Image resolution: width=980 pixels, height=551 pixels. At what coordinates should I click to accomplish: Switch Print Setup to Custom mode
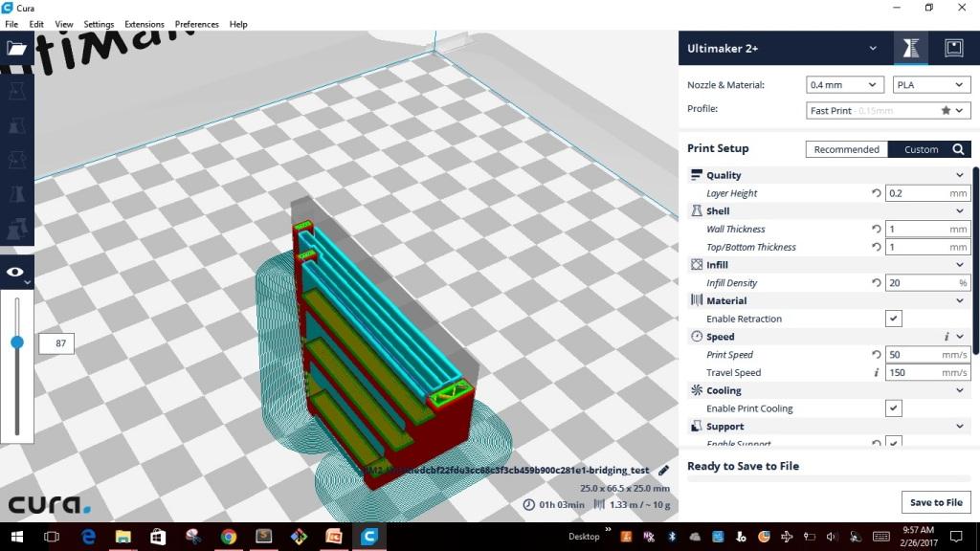(x=921, y=149)
